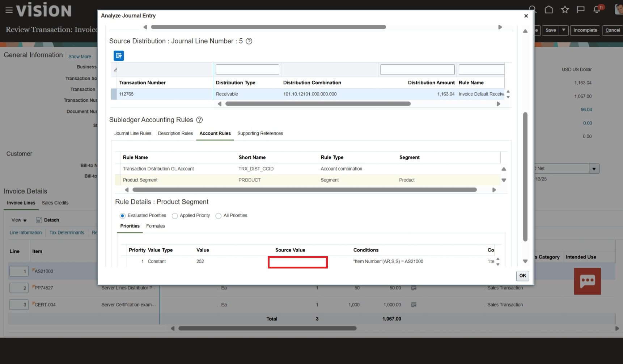Click the Detach button label

(x=51, y=220)
